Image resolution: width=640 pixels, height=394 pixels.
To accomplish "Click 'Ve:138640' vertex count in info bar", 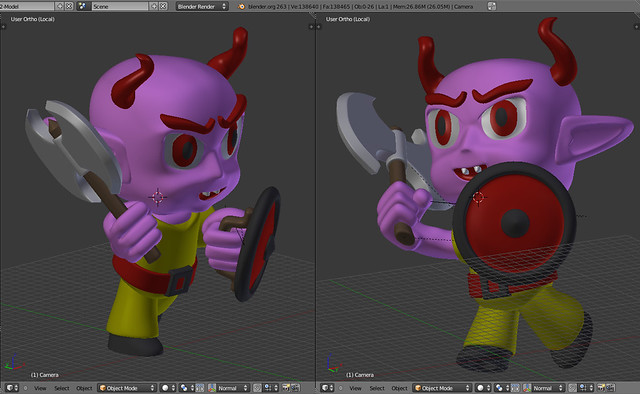I will 305,7.
